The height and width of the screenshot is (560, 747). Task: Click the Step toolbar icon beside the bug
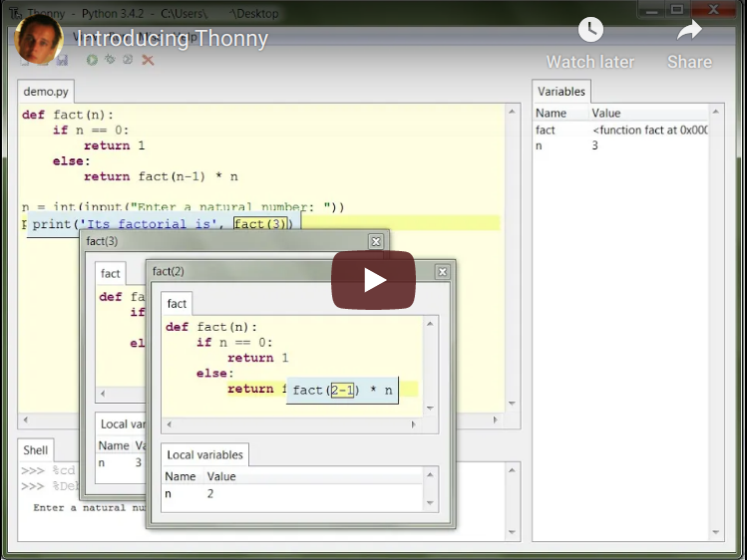point(128,59)
